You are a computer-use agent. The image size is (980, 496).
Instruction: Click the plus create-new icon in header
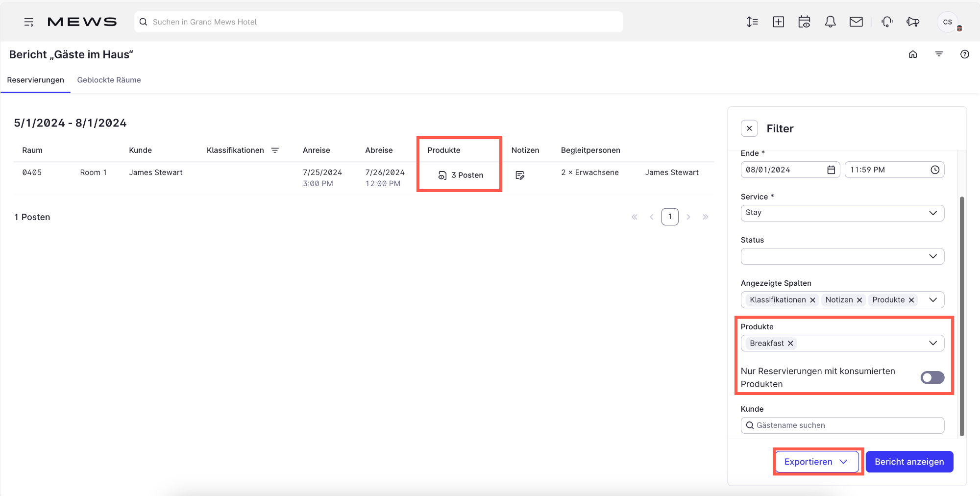click(x=778, y=22)
